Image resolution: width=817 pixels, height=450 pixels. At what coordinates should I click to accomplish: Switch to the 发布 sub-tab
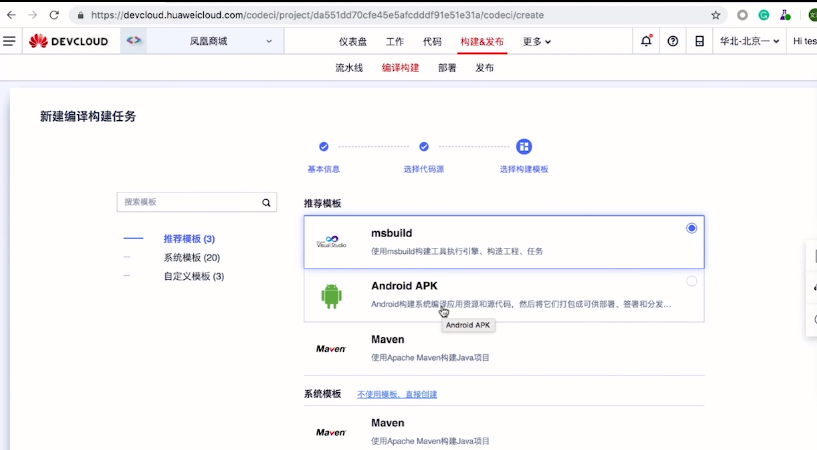[x=485, y=68]
